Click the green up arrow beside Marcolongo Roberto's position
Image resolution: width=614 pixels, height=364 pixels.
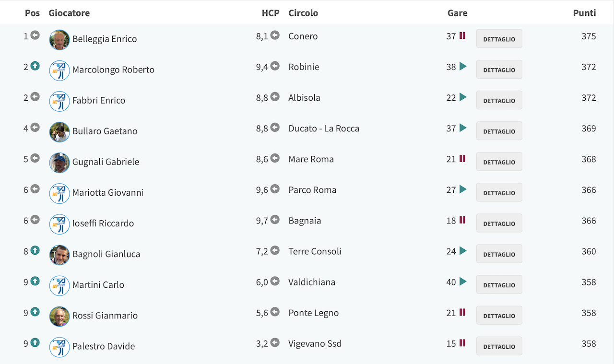[35, 66]
